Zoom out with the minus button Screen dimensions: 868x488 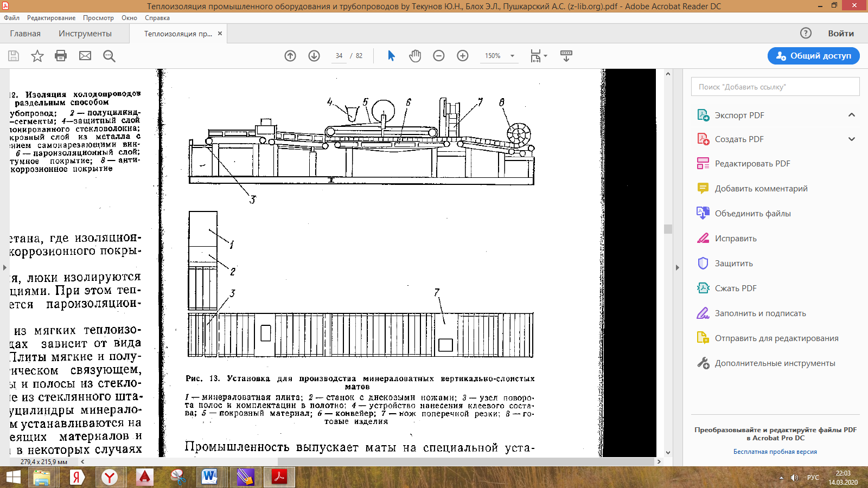439,56
